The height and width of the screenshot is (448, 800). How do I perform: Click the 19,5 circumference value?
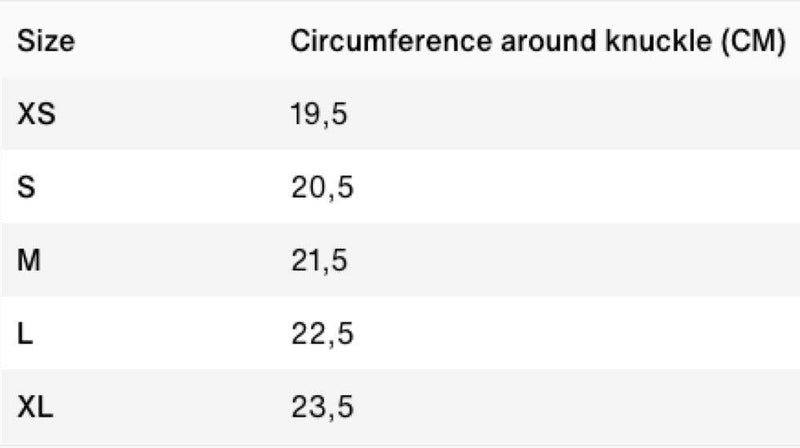tap(319, 115)
